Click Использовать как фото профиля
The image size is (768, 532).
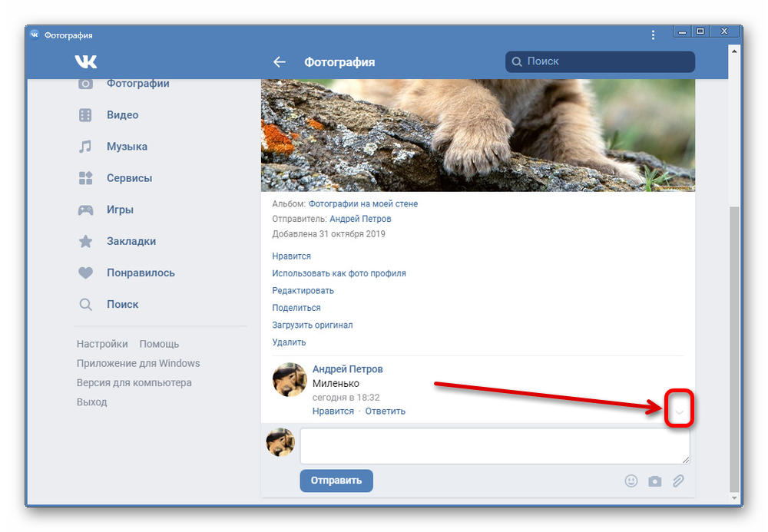pos(339,273)
